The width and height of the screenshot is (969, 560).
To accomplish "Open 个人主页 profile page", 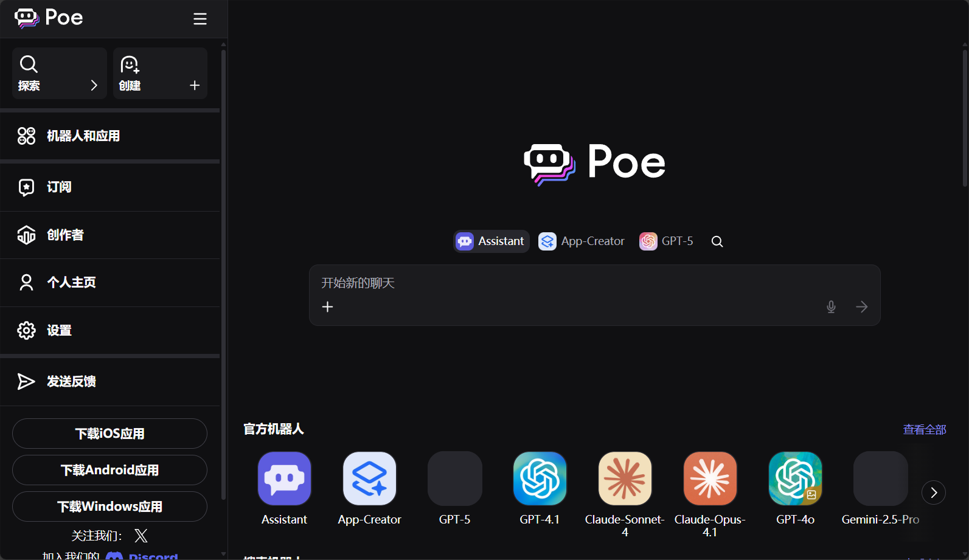I will point(110,283).
